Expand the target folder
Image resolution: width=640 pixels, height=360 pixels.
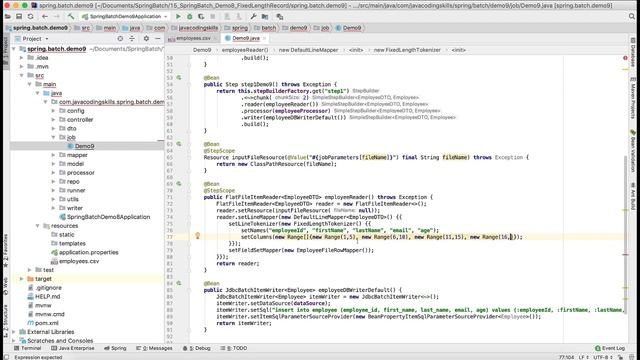22,279
